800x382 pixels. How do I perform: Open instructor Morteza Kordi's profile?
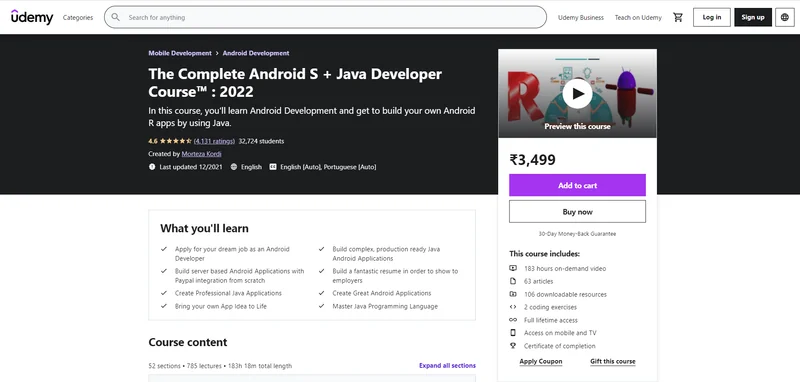click(x=202, y=154)
